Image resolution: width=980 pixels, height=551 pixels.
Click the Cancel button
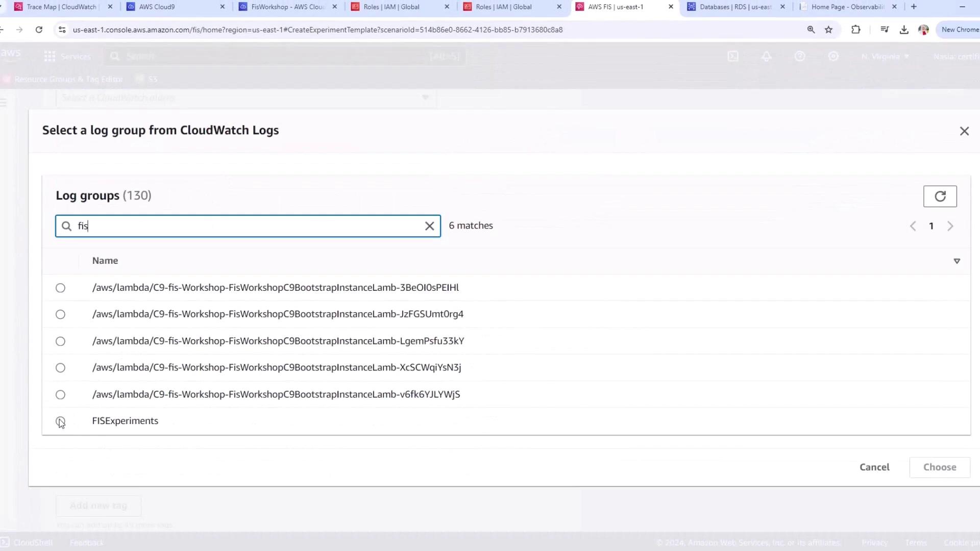(x=874, y=467)
